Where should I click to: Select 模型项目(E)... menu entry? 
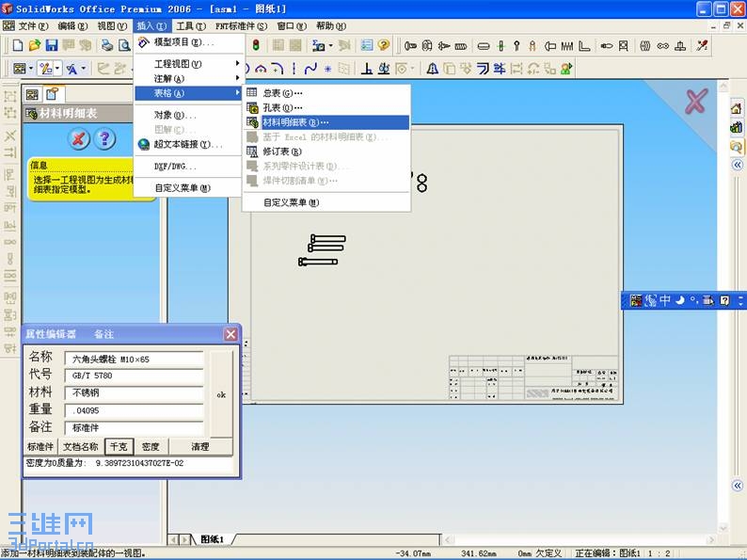(x=189, y=42)
